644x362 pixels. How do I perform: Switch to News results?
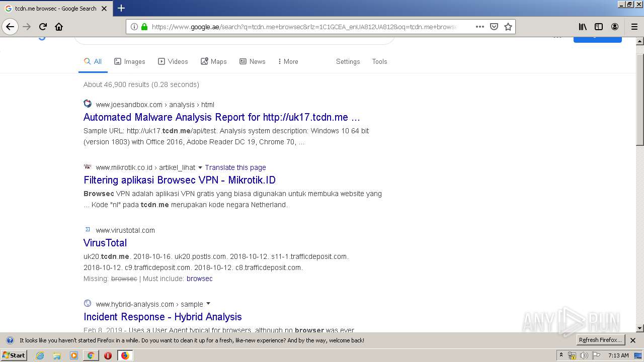[x=253, y=61]
